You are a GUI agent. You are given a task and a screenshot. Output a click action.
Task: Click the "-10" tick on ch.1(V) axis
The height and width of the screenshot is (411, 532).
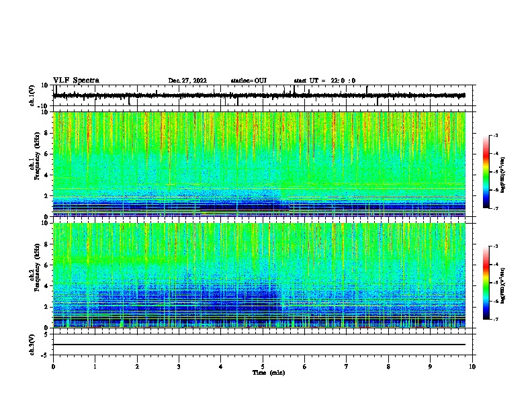pos(43,106)
